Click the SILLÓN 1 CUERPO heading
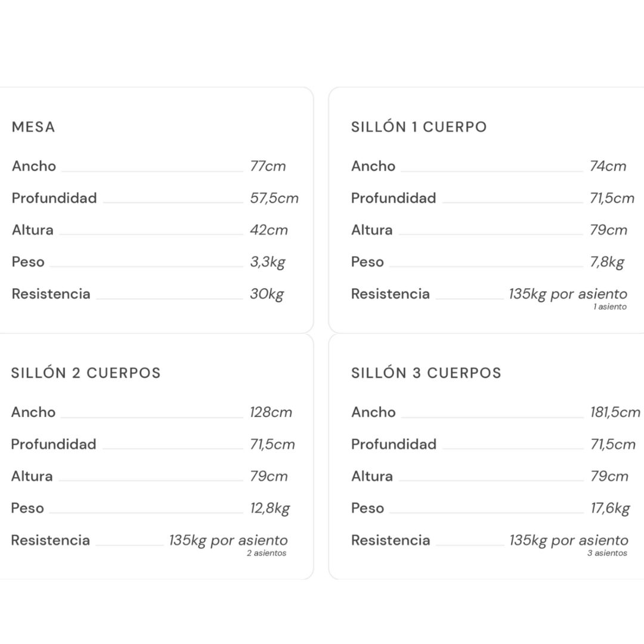The height and width of the screenshot is (644, 644). (x=419, y=127)
